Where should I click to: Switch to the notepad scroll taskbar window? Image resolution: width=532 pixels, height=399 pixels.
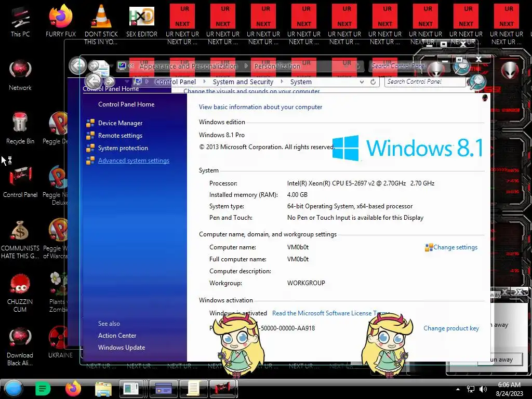click(193, 389)
